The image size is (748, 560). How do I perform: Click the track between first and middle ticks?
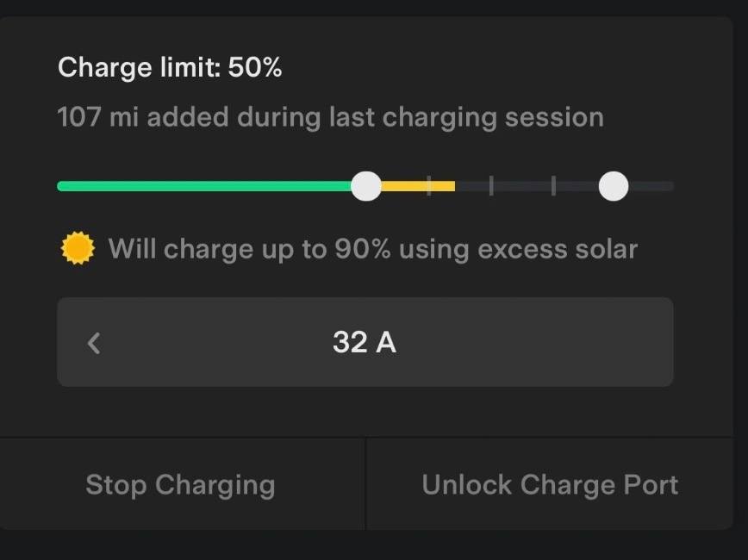coord(472,185)
